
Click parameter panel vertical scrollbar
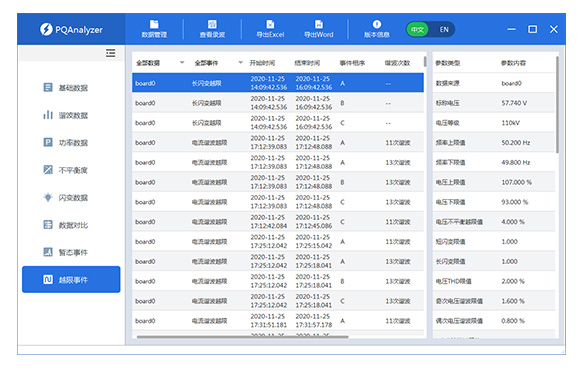tap(557, 104)
